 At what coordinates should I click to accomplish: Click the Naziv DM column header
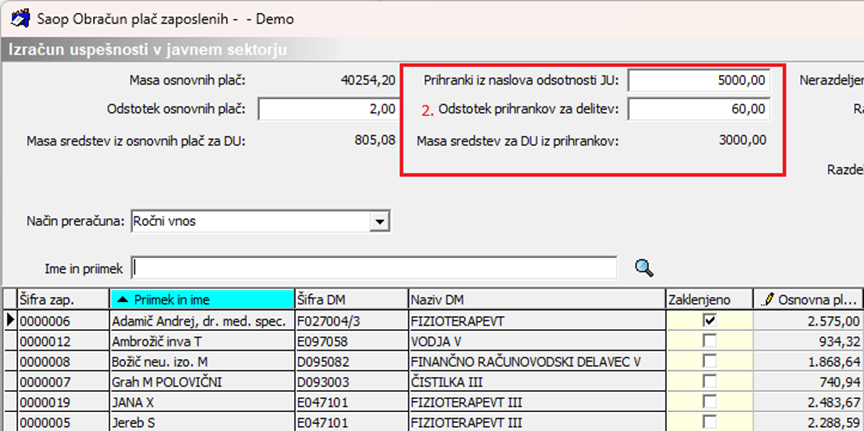tap(537, 300)
